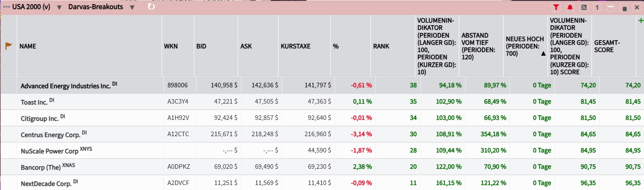The width and height of the screenshot is (644, 190).
Task: Open NuScale Power Corp stock row
Action: click(322, 150)
